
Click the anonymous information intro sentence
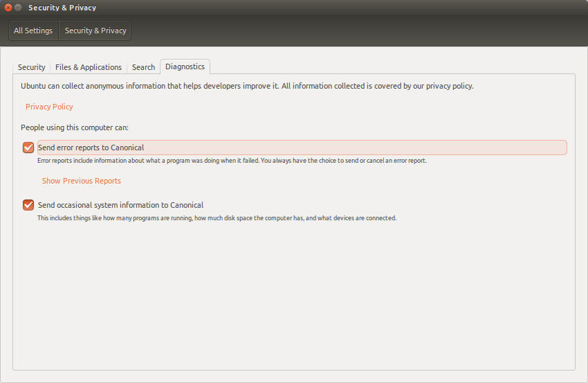[247, 86]
